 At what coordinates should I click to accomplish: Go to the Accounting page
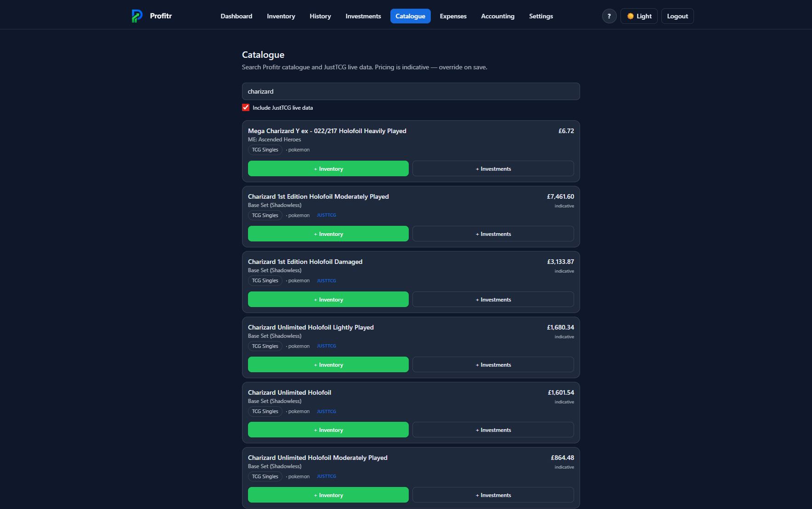click(498, 16)
